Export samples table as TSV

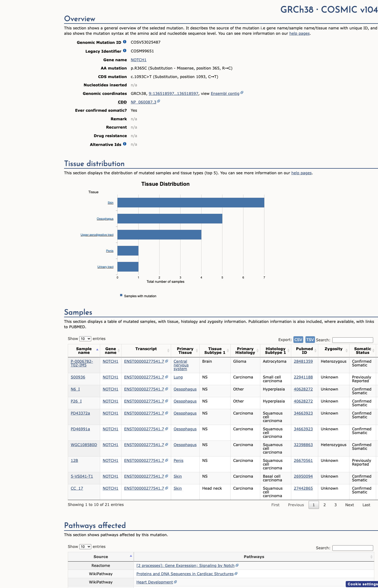(x=310, y=340)
